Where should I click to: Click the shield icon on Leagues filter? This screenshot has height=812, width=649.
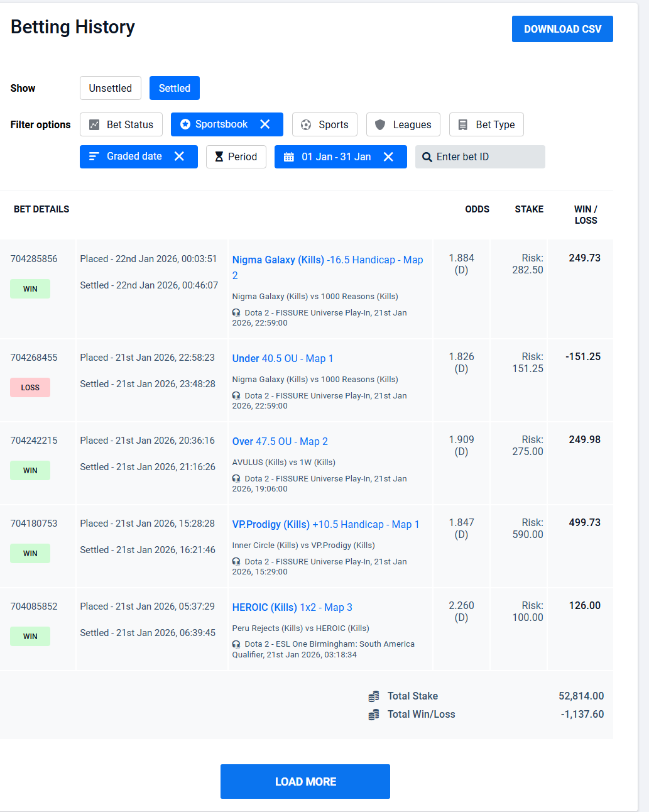click(x=380, y=125)
